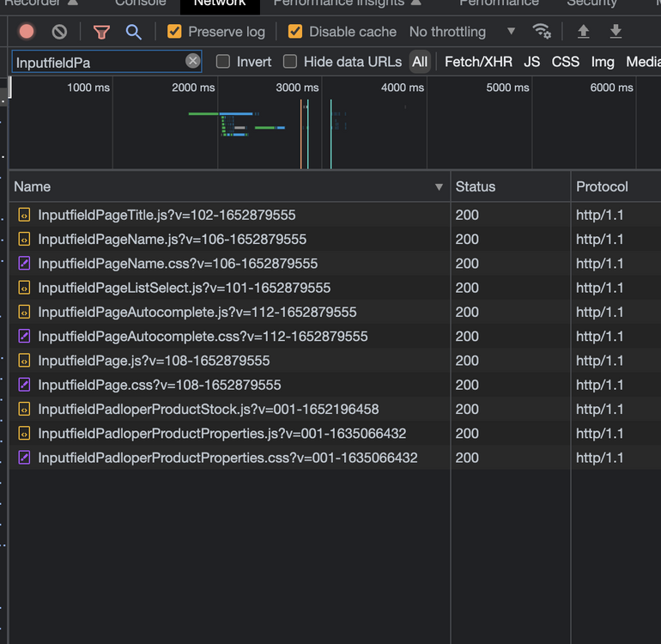Disable the Preserve log checkbox

coord(175,32)
